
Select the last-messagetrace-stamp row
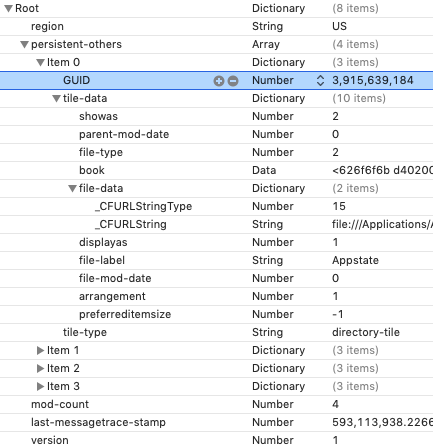click(x=216, y=422)
